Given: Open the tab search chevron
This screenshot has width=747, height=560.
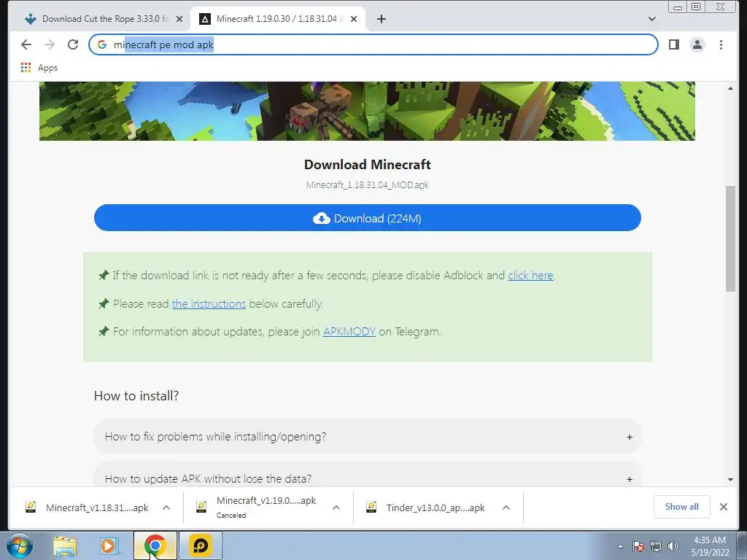Looking at the screenshot, I should tap(651, 19).
